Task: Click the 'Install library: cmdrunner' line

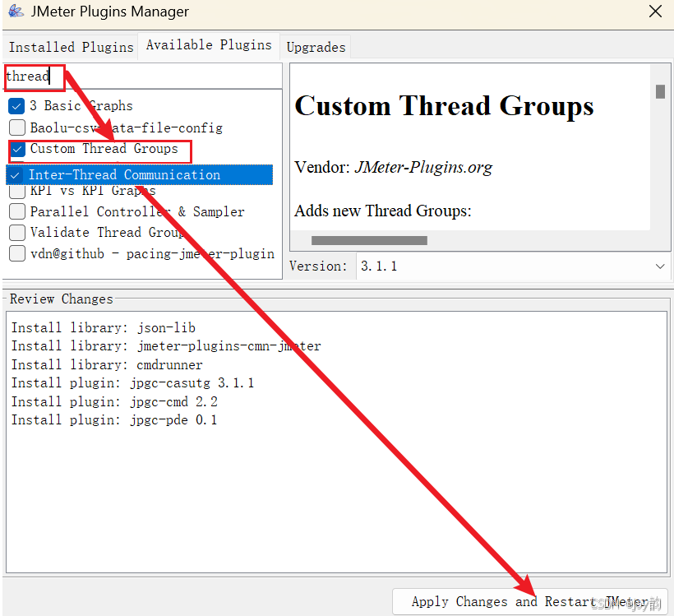Action: 107,365
